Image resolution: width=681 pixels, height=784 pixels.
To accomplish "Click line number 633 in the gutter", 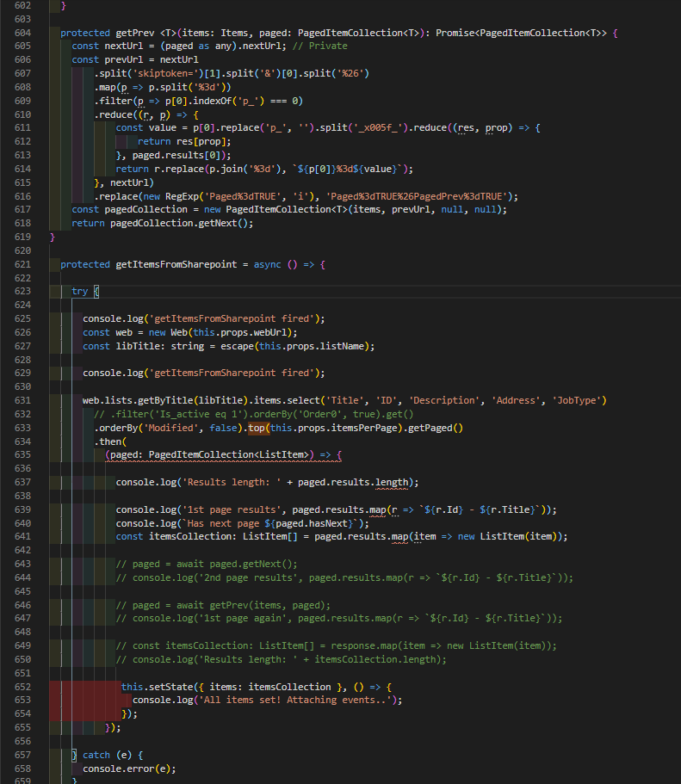I will coord(23,428).
